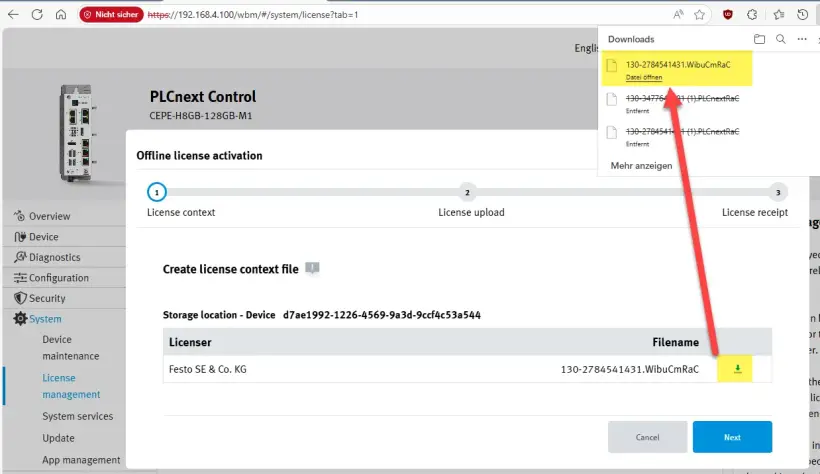Screen dimensions: 820x474
Task: Click 'Datei öffnen' link for WibuCmRaC file
Action: [x=644, y=77]
